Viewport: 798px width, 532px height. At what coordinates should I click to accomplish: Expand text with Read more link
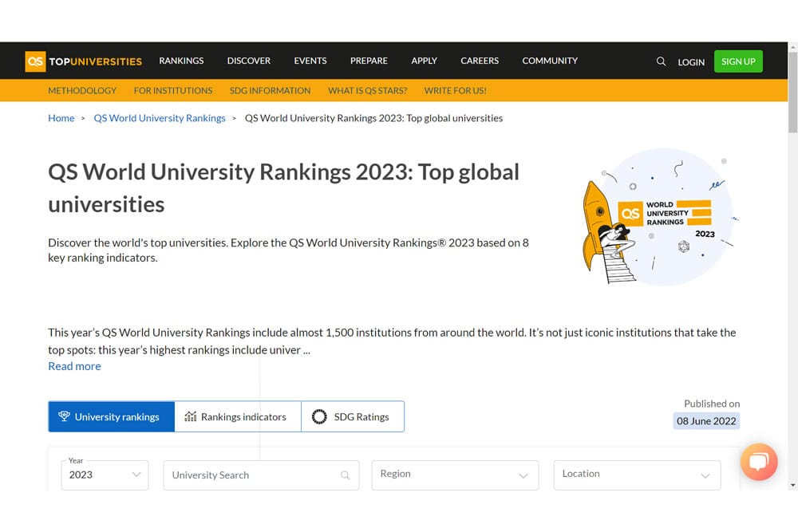(x=74, y=366)
